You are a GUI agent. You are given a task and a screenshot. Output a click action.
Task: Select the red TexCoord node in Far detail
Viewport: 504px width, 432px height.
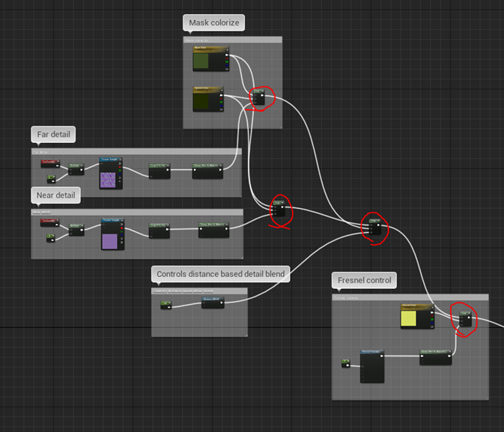coord(50,164)
